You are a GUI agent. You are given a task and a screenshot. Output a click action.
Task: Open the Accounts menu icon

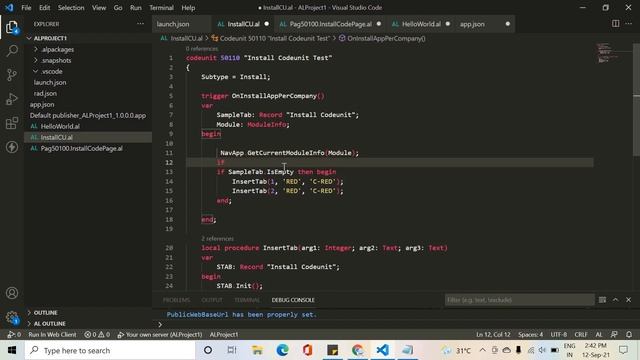[12, 293]
